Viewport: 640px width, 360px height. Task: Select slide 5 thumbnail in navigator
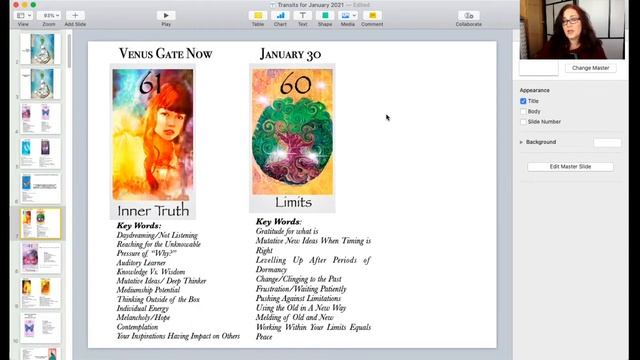pyautogui.click(x=40, y=153)
